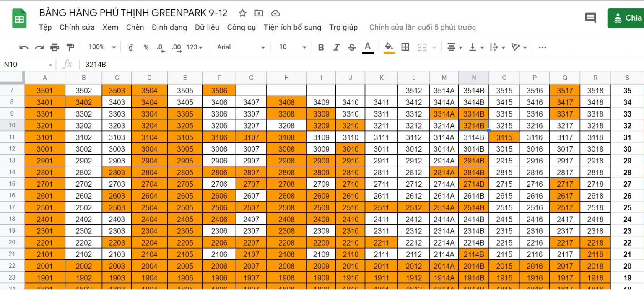The width and height of the screenshot is (644, 290).
Task: Toggle bold formatting
Action: (321, 47)
